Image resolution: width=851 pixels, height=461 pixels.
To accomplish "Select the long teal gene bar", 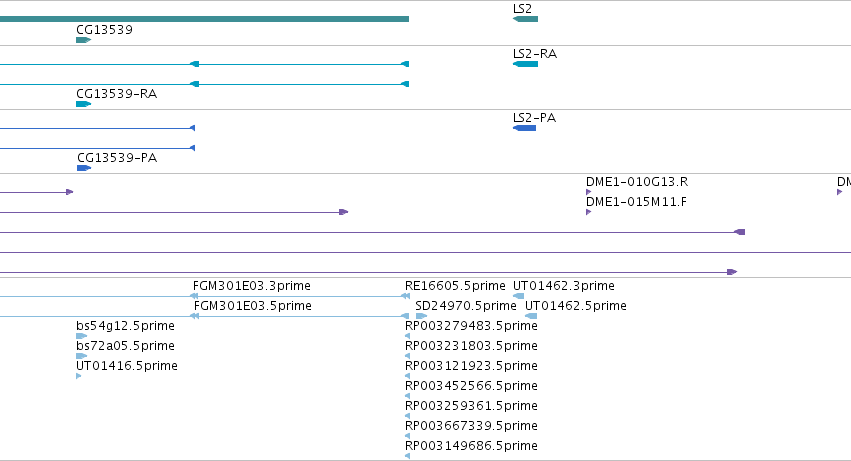I will point(204,19).
